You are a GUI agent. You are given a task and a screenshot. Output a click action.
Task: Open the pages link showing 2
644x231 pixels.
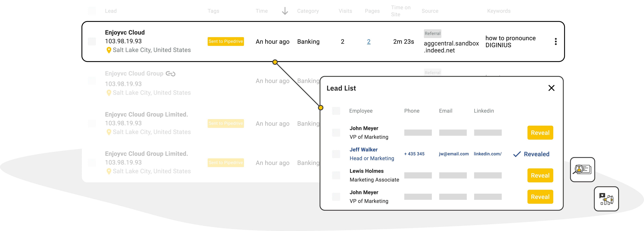point(368,42)
